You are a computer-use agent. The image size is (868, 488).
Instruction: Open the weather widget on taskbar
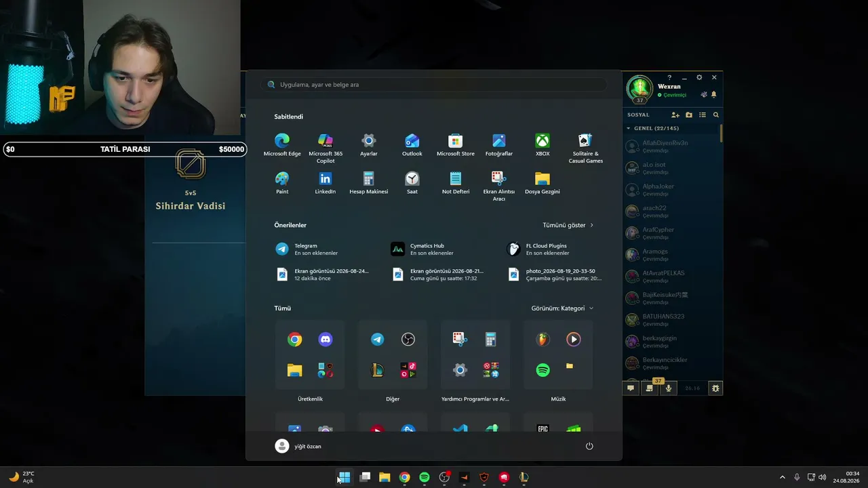pos(21,477)
